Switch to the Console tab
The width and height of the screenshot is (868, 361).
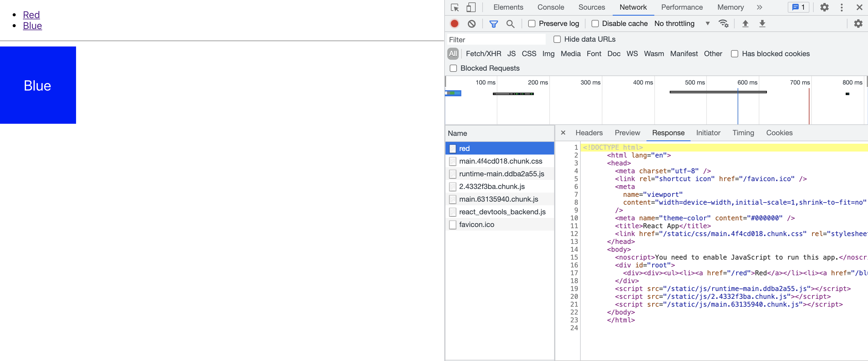coord(550,8)
